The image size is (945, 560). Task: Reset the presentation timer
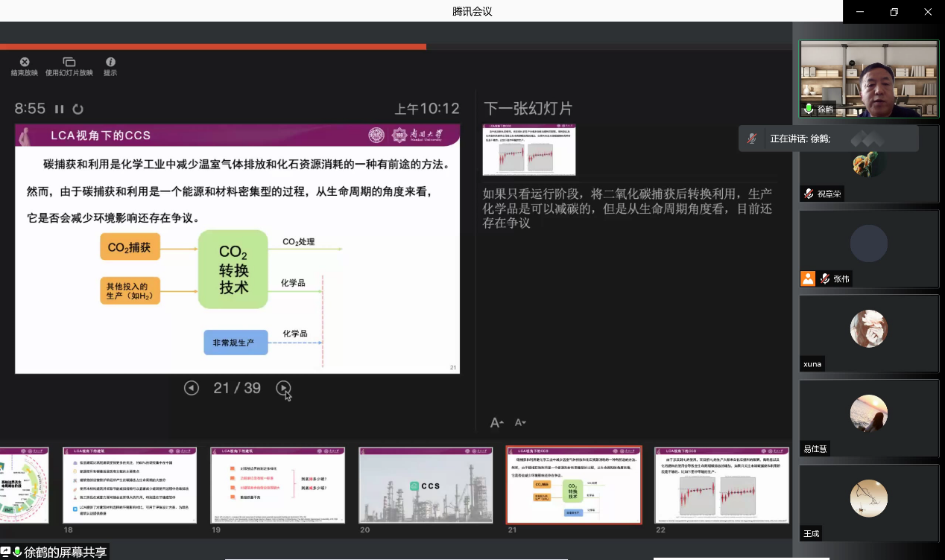(78, 109)
